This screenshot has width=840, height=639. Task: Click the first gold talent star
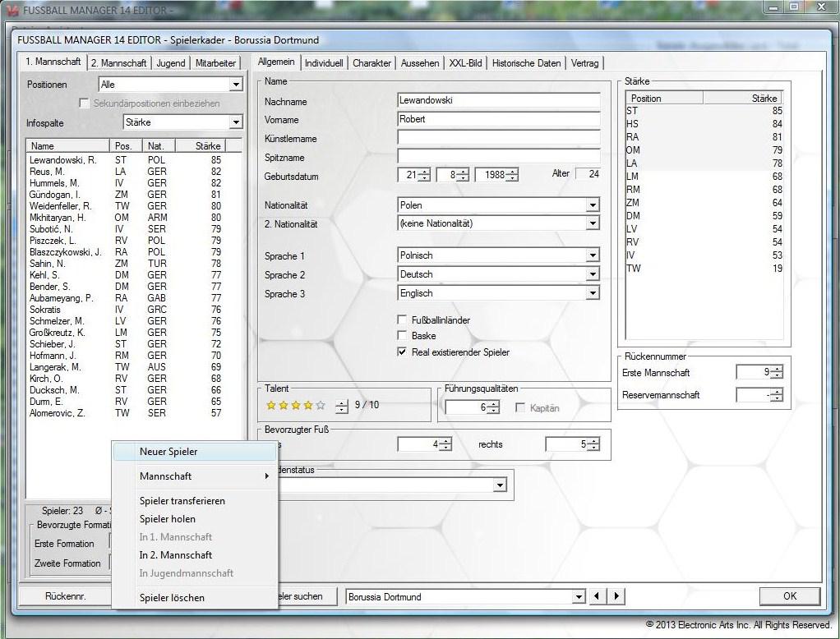click(x=271, y=405)
